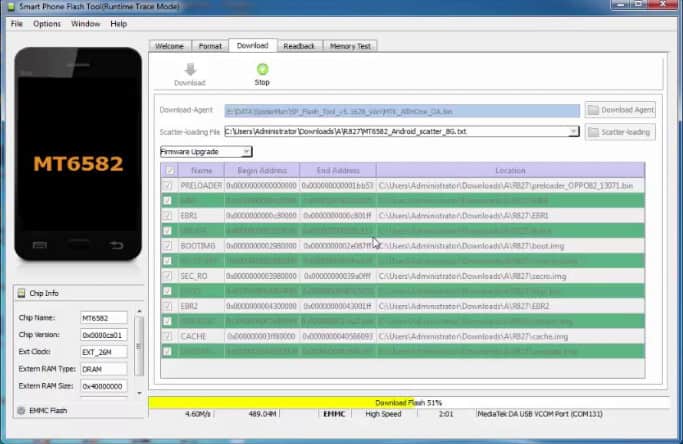Click the EMMC Flash indicator icon
Image resolution: width=683 pixels, height=444 pixels.
21,410
